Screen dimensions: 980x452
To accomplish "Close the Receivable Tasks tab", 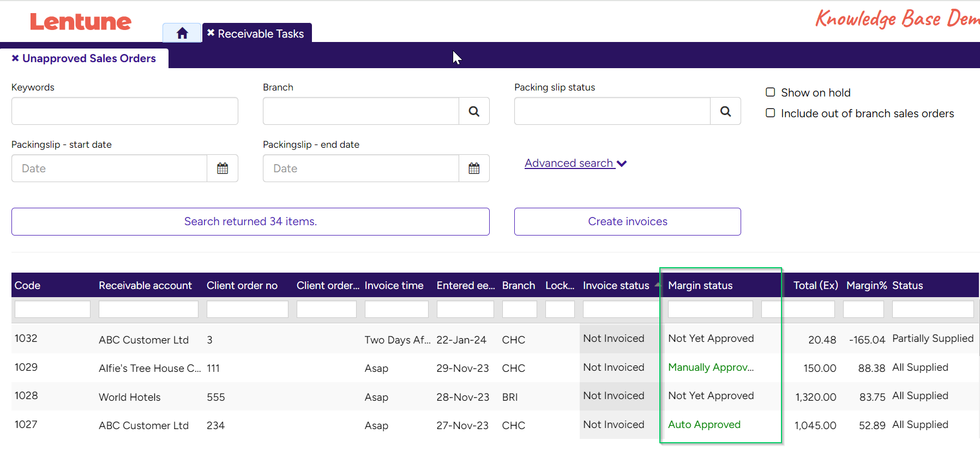I will pyautogui.click(x=211, y=33).
